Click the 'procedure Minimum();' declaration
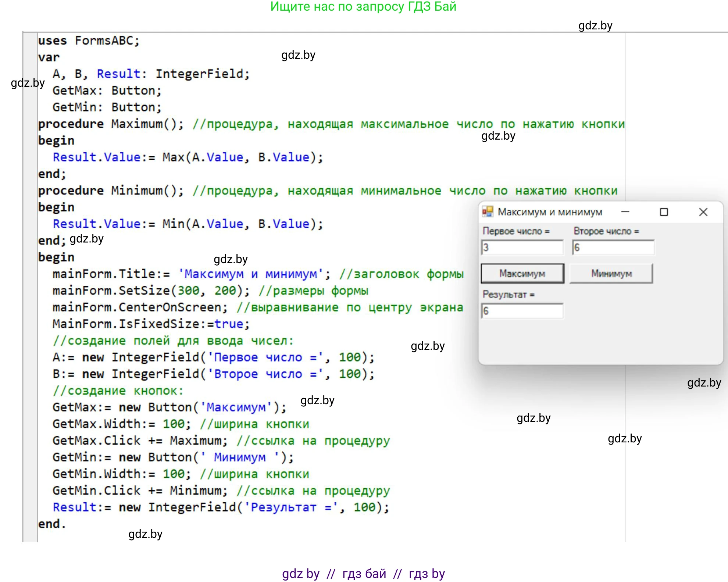Image resolution: width=728 pixels, height=582 pixels. point(110,191)
